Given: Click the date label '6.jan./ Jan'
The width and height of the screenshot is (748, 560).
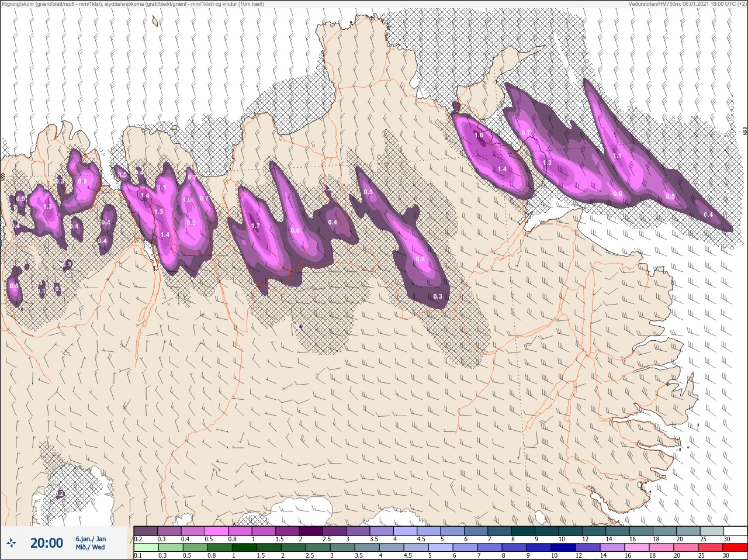Looking at the screenshot, I should (91, 539).
